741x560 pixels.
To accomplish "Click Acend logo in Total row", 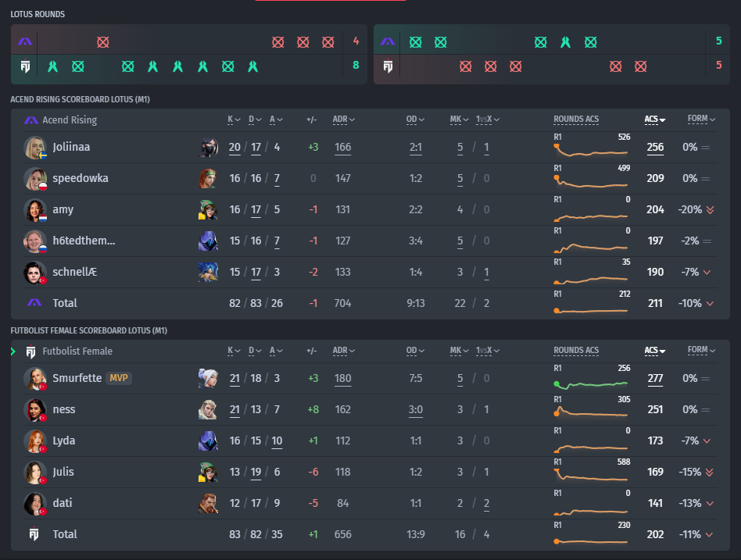I will click(34, 303).
